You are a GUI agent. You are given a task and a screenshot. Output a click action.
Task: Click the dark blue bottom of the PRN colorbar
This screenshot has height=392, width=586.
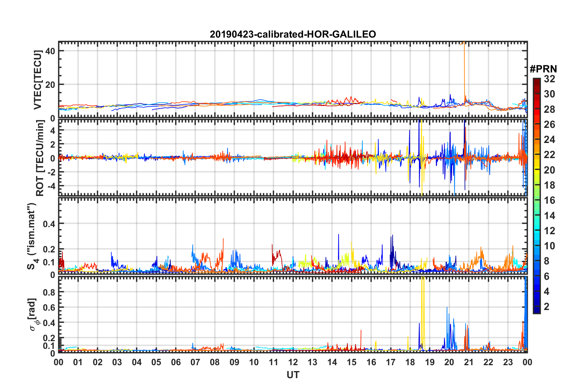(x=537, y=310)
